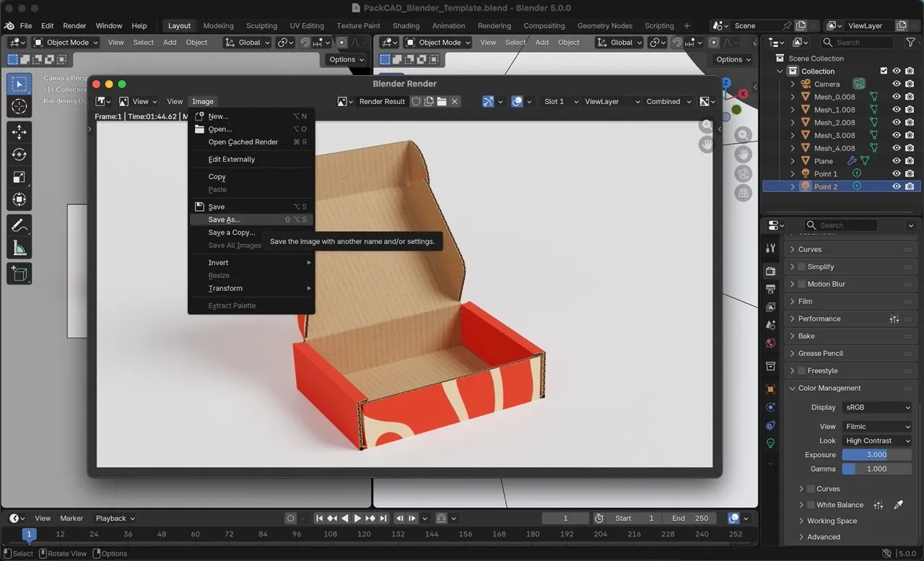Hide the Camera in the outliner

[x=897, y=83]
